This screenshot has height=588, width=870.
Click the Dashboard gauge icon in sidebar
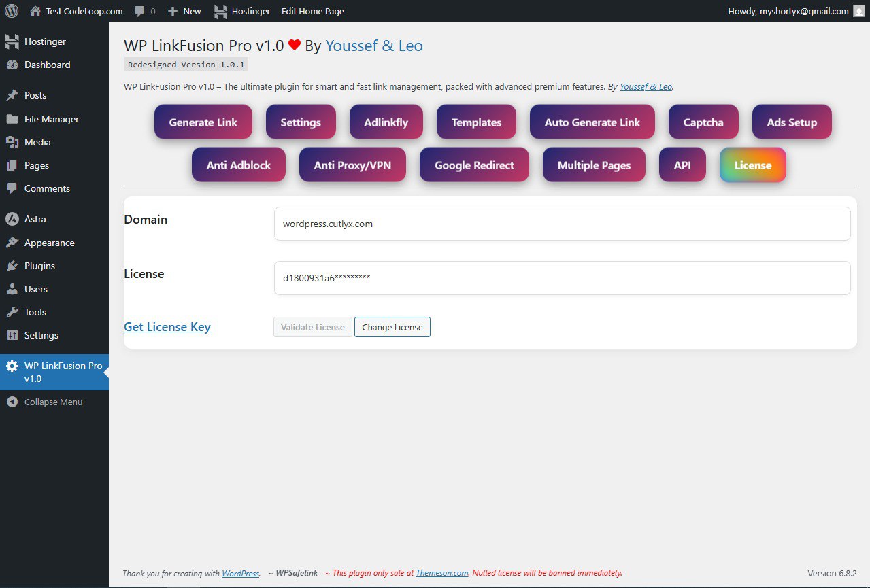point(12,65)
